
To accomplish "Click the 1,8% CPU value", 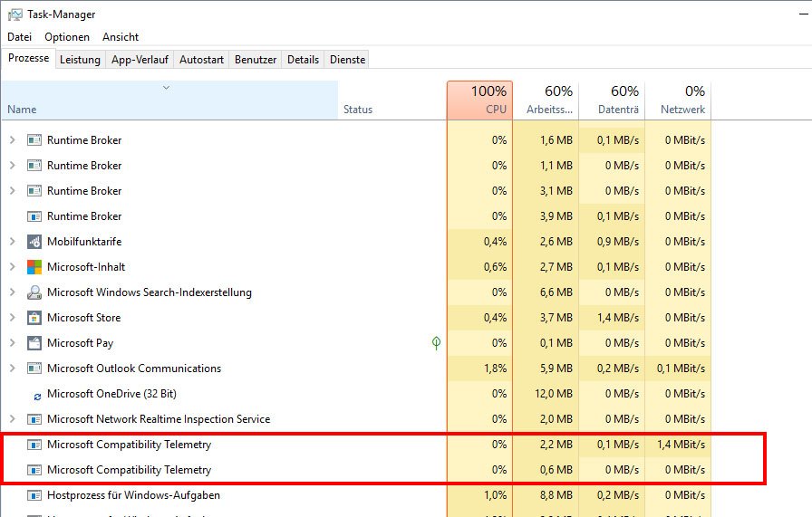I will [x=495, y=369].
